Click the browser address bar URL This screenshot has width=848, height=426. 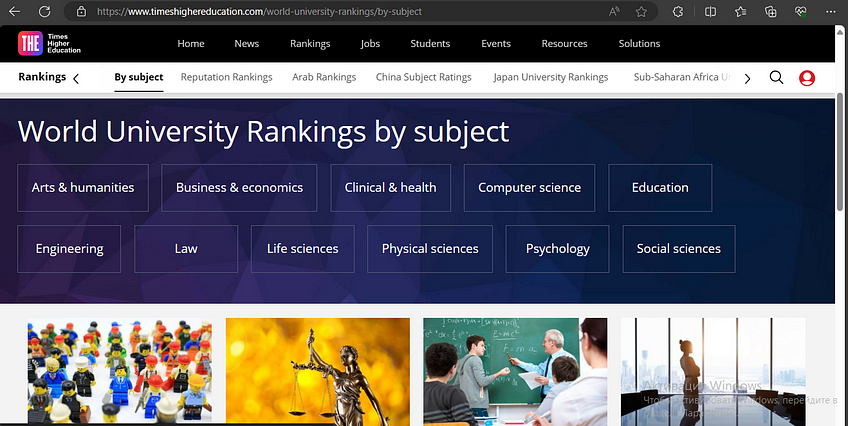260,11
